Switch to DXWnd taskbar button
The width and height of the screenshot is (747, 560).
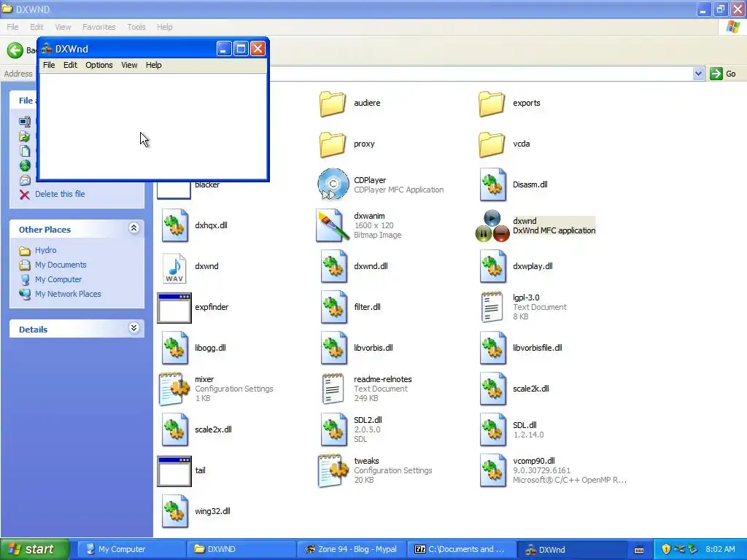[x=572, y=550]
